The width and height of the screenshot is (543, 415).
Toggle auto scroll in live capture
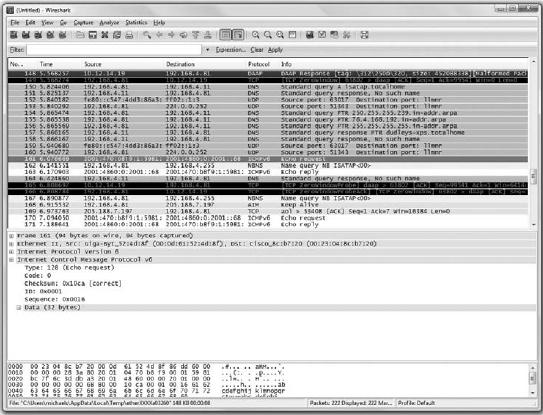point(238,35)
